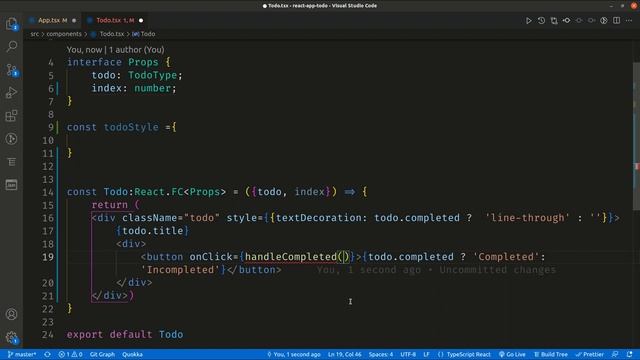Open notifications bell in status bar

[x=629, y=354]
